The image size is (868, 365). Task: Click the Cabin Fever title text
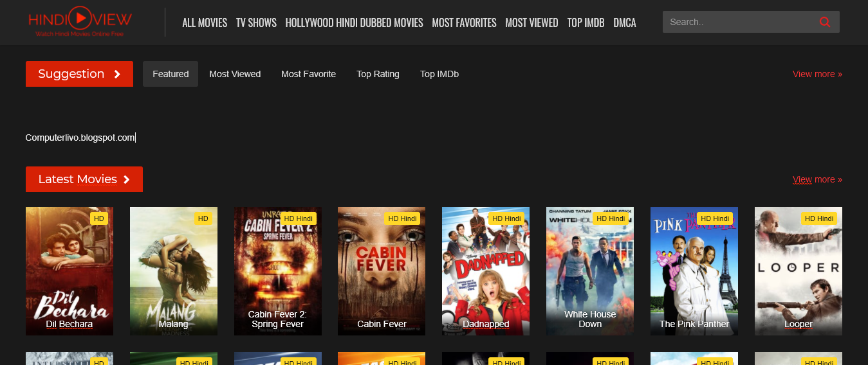click(x=382, y=324)
